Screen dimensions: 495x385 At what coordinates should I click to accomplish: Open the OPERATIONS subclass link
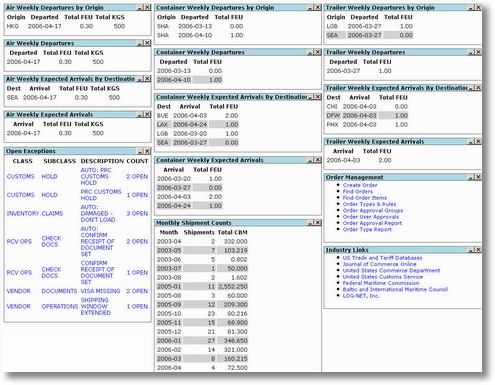(x=60, y=306)
